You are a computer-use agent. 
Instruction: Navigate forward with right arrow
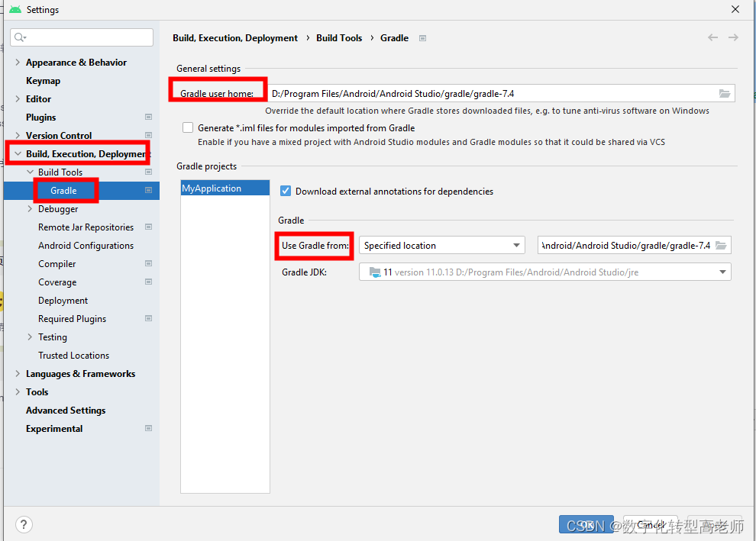click(x=733, y=37)
